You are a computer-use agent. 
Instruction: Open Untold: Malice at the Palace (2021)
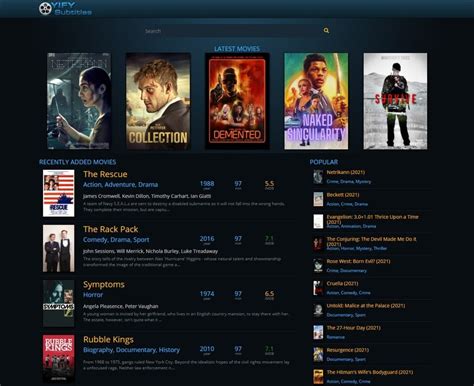366,306
